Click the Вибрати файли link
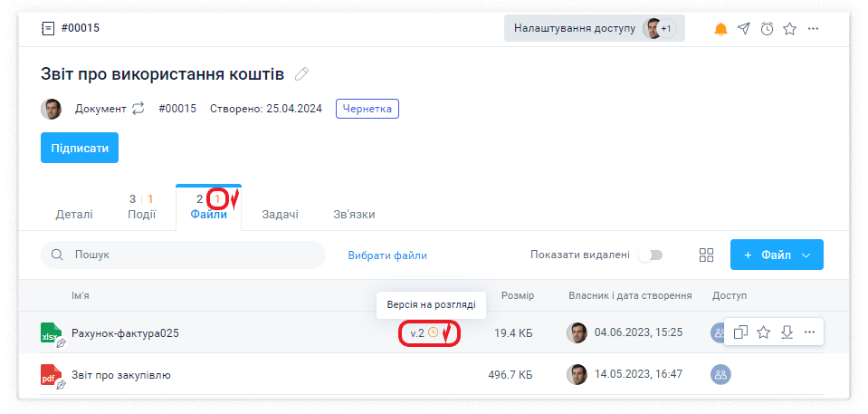The image size is (868, 414). pos(387,255)
